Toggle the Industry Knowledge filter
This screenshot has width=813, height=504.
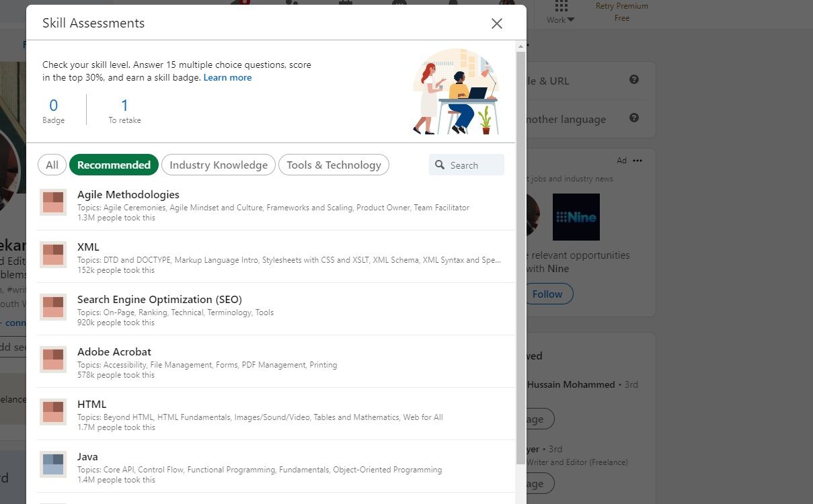pos(219,165)
